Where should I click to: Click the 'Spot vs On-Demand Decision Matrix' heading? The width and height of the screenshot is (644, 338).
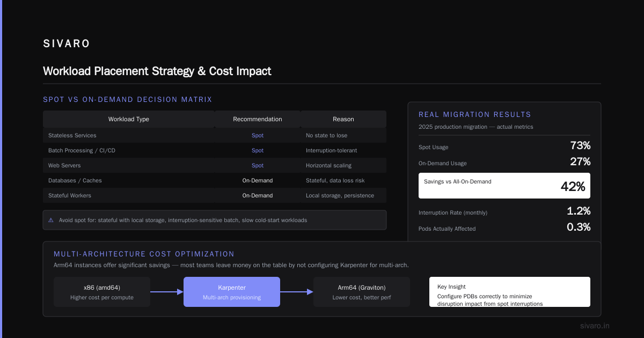128,99
